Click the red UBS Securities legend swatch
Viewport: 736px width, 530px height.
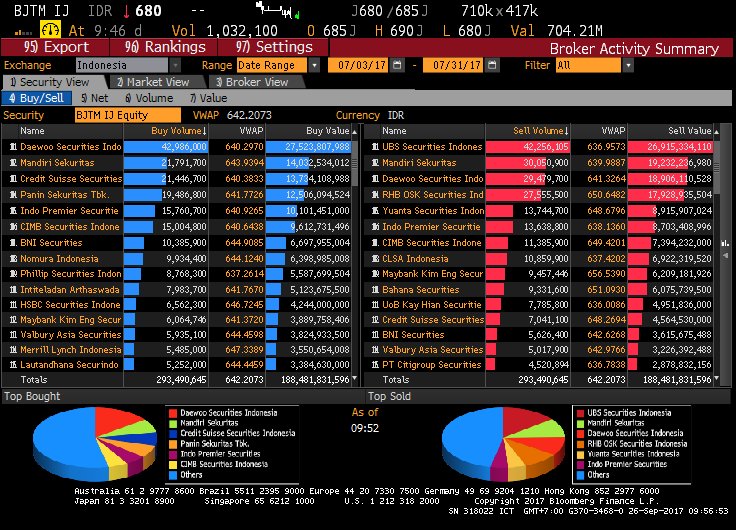(580, 411)
